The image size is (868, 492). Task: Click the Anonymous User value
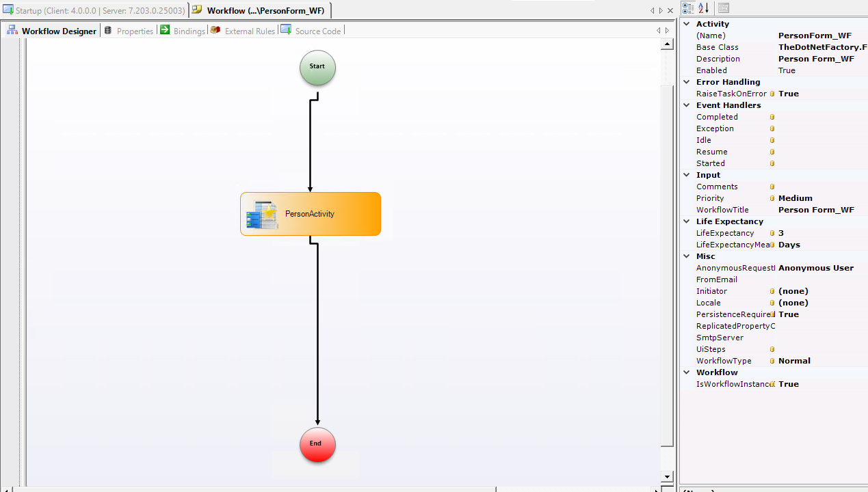tap(816, 268)
